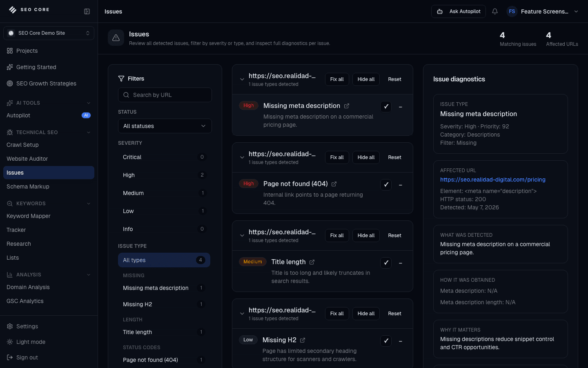Viewport: 588px width, 368px height.
Task: Click Fix all for Page not found group
Action: pos(337,157)
